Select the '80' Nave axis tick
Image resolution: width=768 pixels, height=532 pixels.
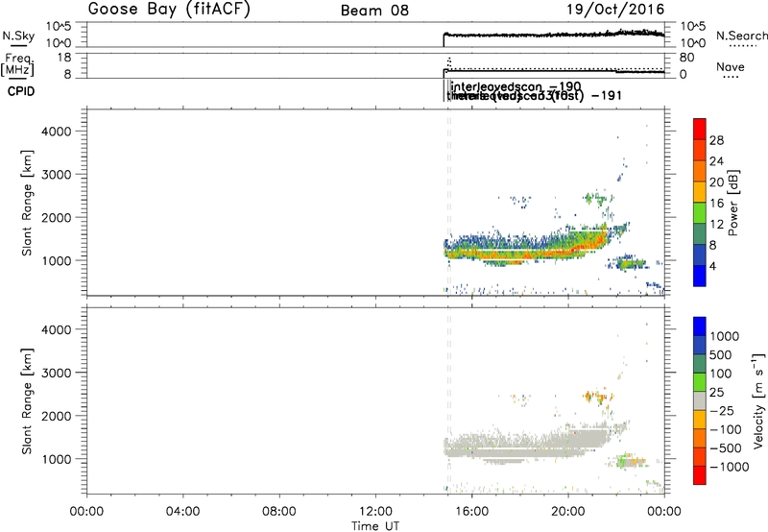pyautogui.click(x=686, y=58)
